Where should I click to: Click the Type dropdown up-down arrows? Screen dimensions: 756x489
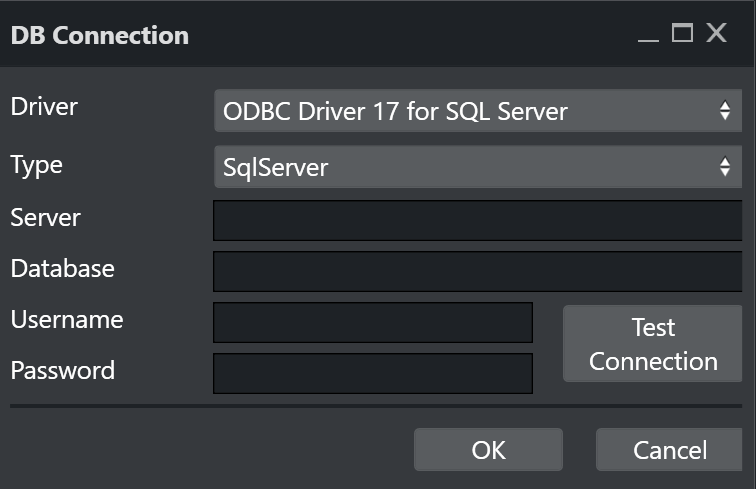725,168
